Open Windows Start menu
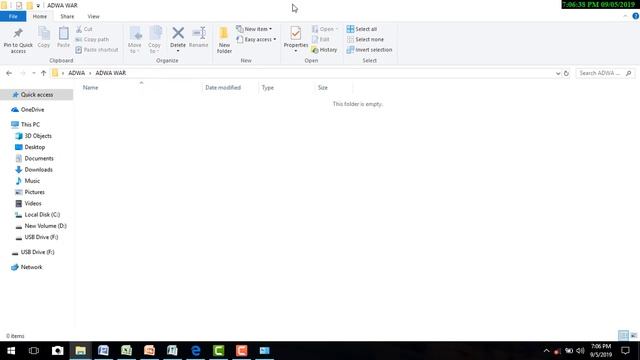 coord(11,351)
